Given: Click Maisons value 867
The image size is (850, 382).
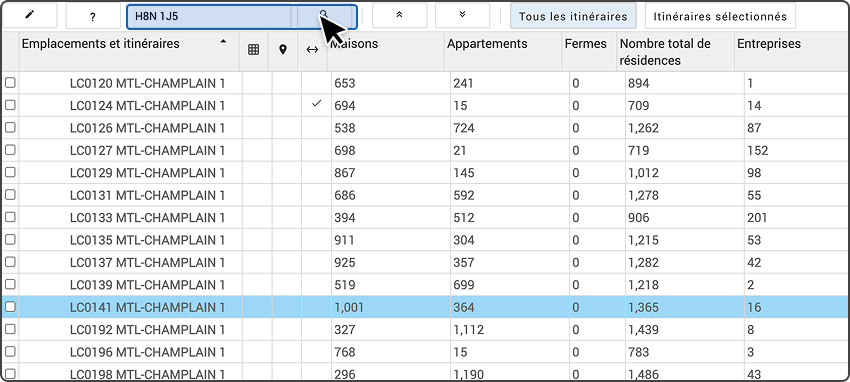Looking at the screenshot, I should pyautogui.click(x=345, y=173).
